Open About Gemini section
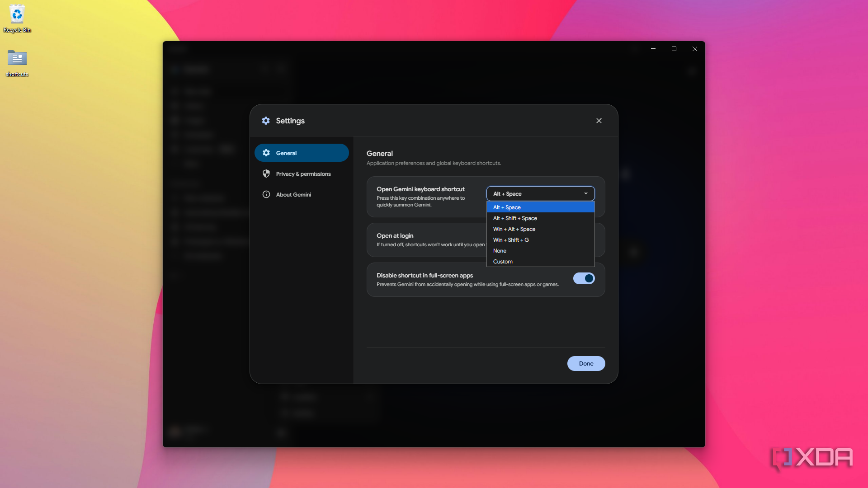This screenshot has height=488, width=868. point(302,194)
